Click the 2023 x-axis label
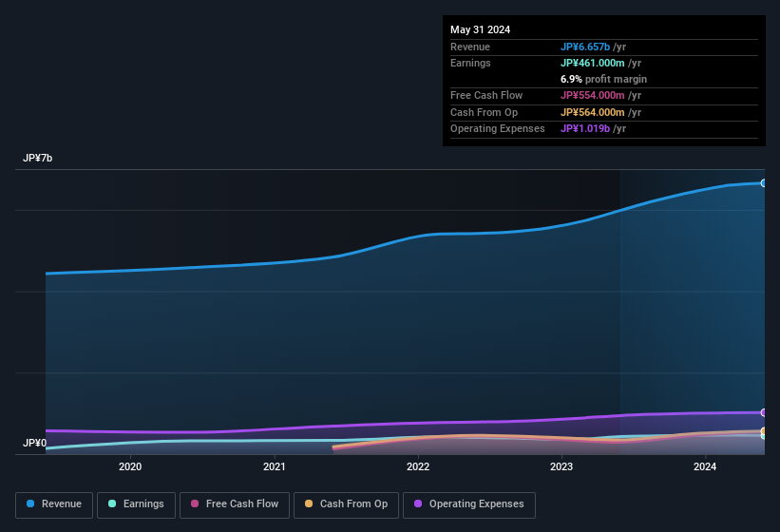 point(561,466)
